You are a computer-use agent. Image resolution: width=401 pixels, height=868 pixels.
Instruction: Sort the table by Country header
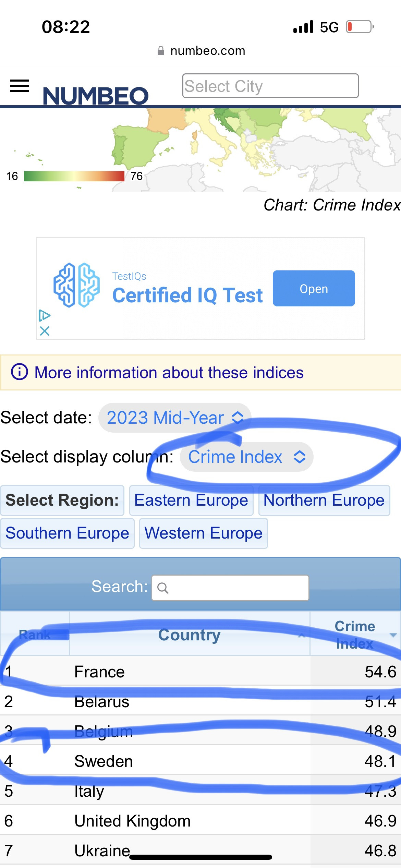tap(190, 635)
